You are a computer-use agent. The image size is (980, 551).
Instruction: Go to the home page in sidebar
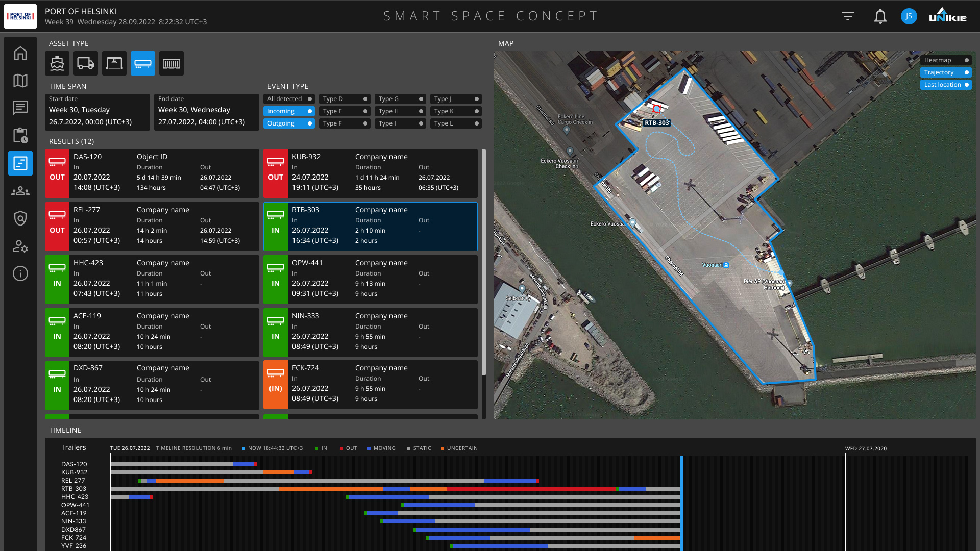point(20,53)
